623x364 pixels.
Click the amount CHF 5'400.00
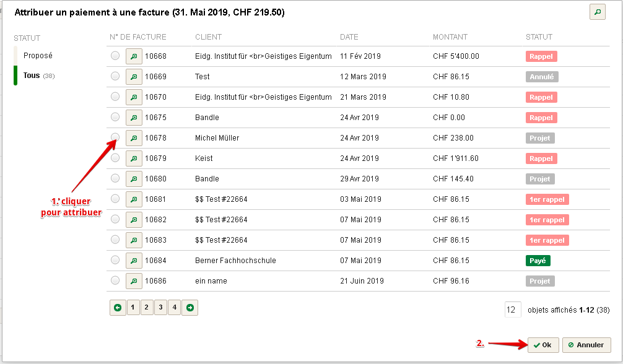click(456, 56)
